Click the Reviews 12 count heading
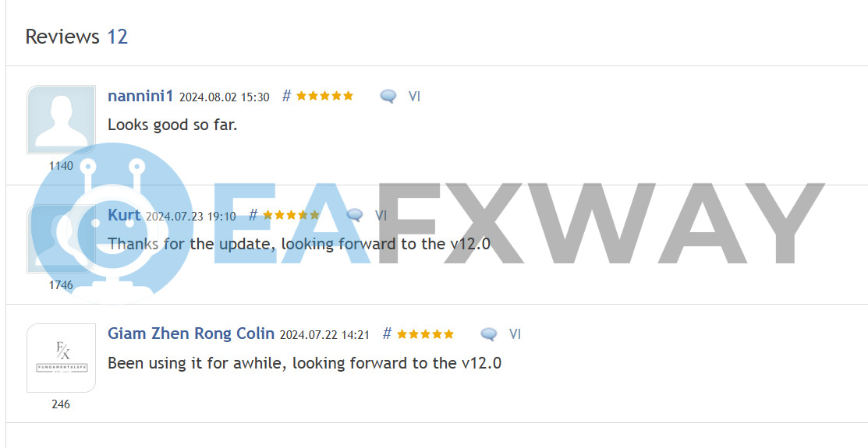868x448 pixels. click(x=77, y=37)
